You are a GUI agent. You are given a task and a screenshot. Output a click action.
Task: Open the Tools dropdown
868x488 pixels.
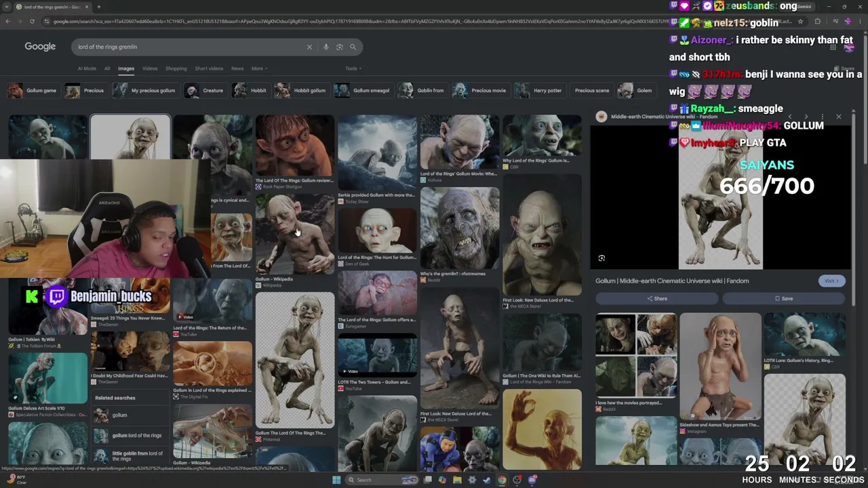(x=353, y=68)
